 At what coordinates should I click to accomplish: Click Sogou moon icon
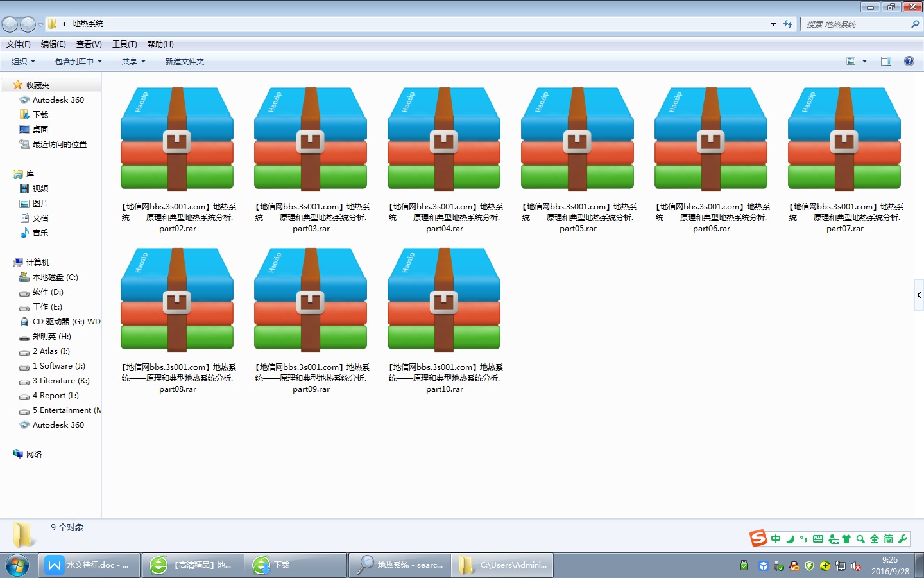click(790, 539)
